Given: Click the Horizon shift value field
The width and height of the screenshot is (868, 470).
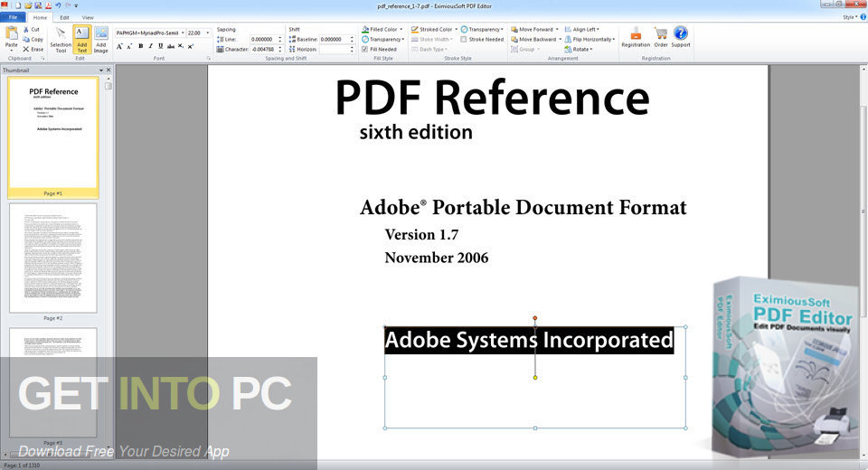Looking at the screenshot, I should click(334, 50).
